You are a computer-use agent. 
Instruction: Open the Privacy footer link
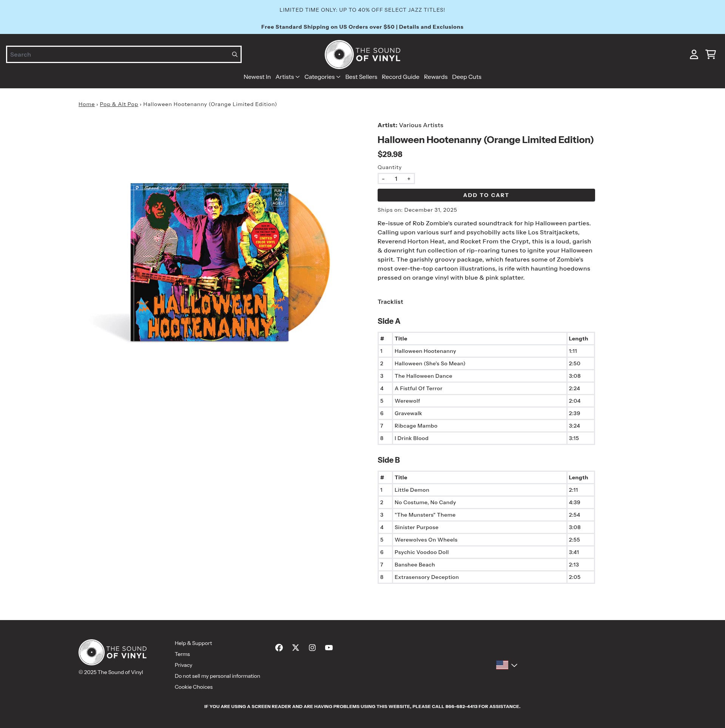coord(184,665)
